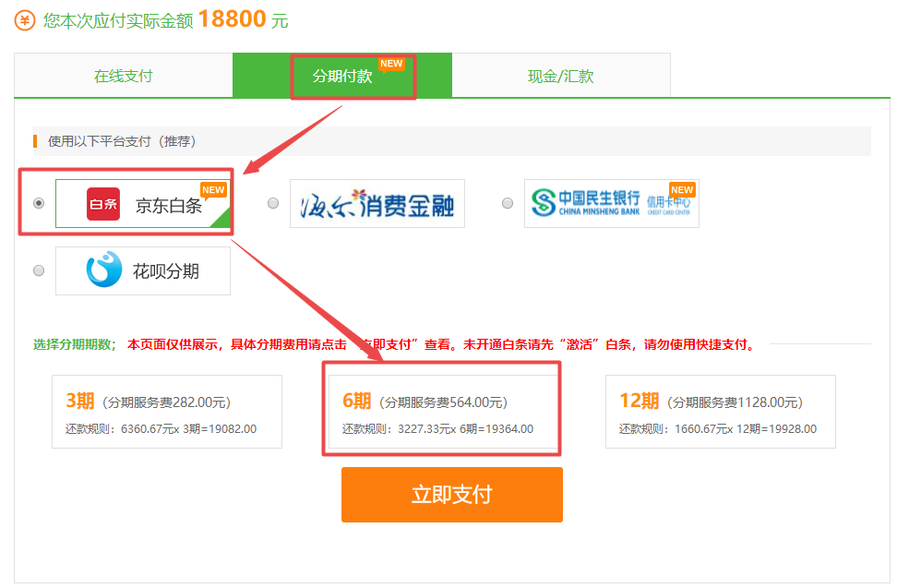This screenshot has height=588, width=897.
Task: Click the red JD Baitiao logo
Action: click(x=103, y=204)
